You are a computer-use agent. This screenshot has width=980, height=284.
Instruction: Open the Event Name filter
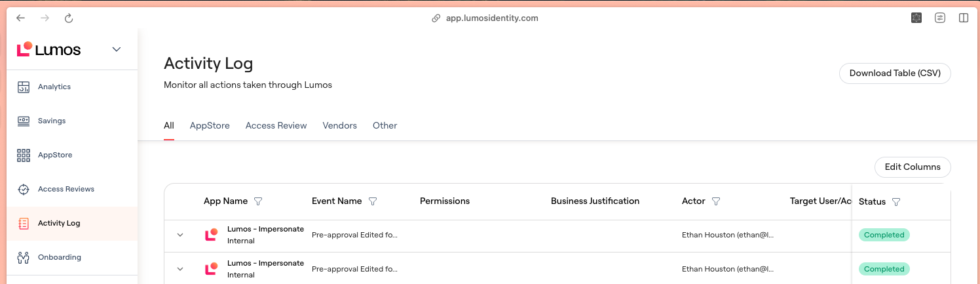tap(373, 201)
